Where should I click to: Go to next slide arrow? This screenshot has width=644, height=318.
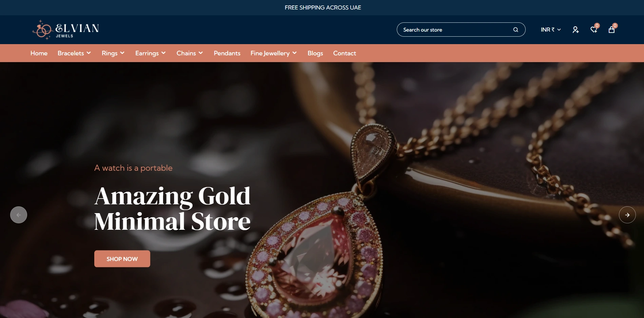pyautogui.click(x=627, y=215)
